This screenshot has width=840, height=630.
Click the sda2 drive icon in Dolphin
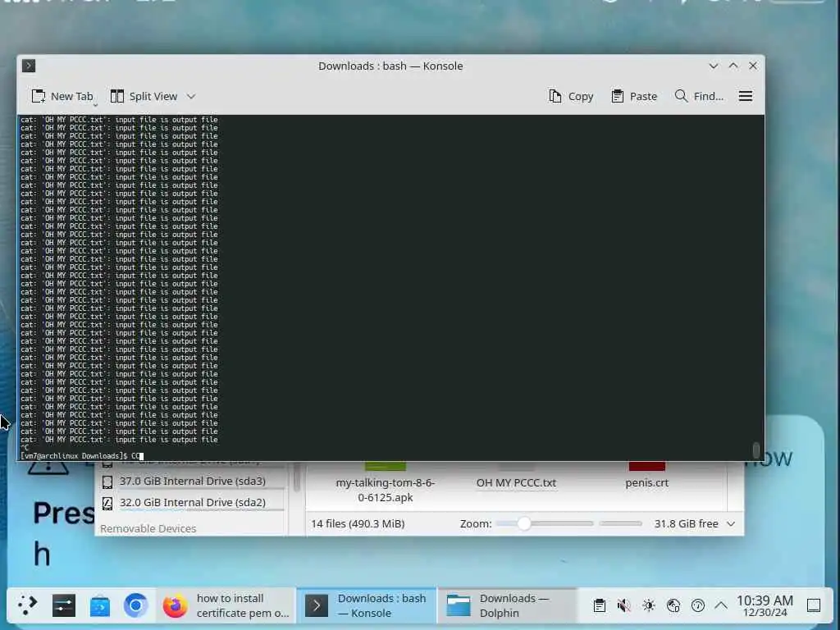coord(107,503)
